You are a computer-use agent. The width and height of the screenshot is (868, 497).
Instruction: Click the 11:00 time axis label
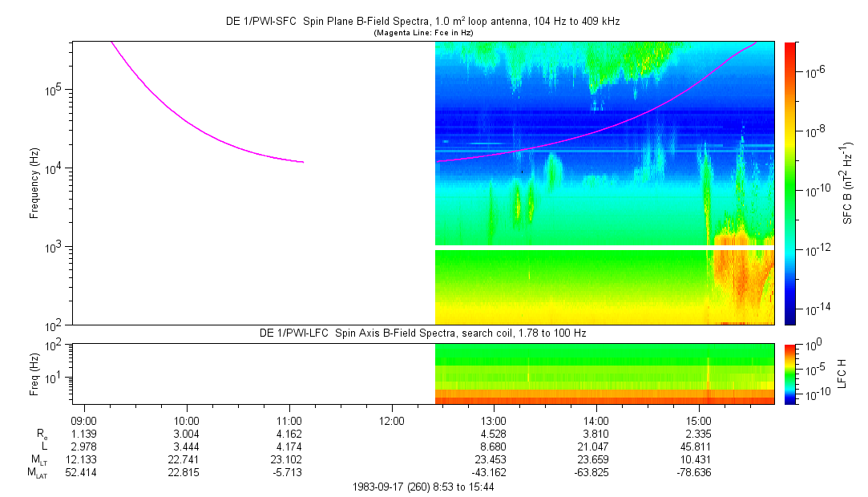point(289,420)
